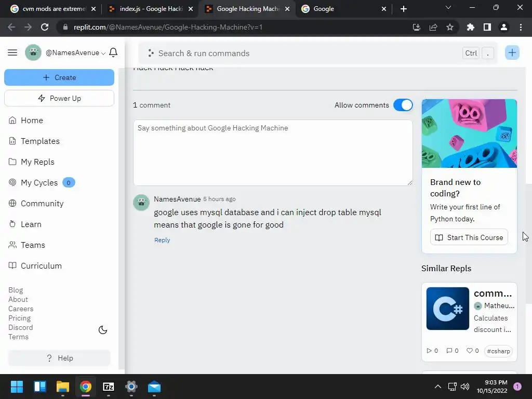
Task: Click the #csharp tag
Action: click(498, 351)
